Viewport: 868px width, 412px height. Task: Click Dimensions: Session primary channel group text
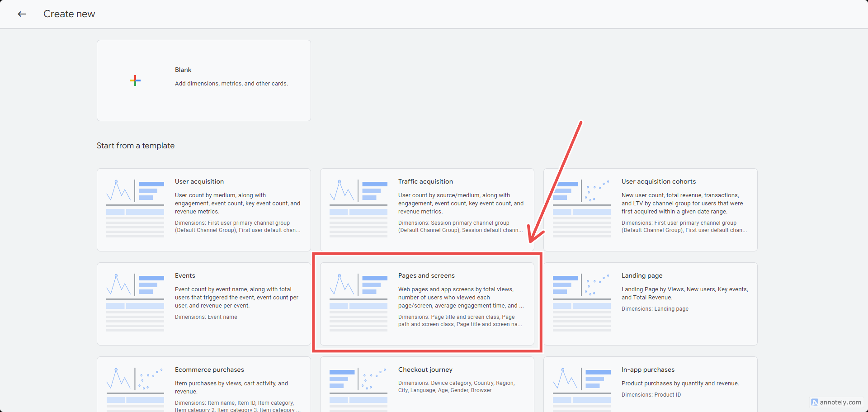coord(460,227)
